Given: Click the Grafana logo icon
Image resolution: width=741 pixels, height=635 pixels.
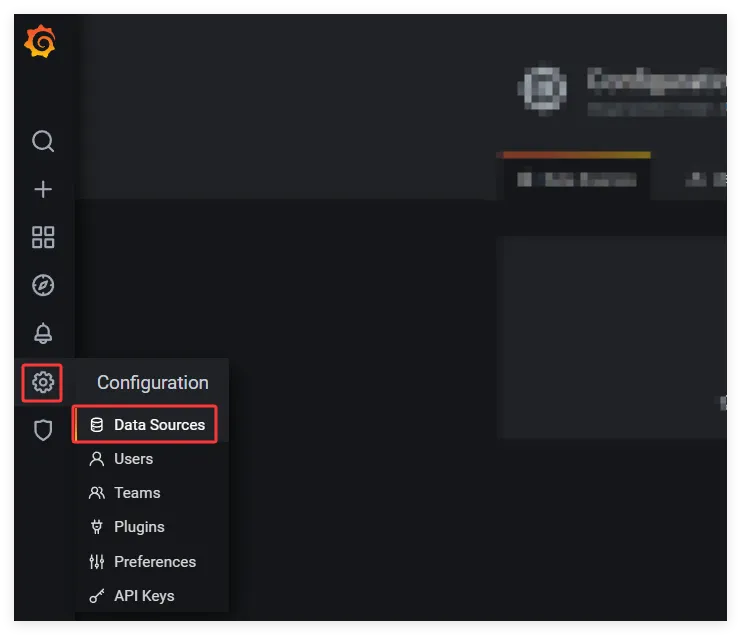Looking at the screenshot, I should (x=42, y=42).
